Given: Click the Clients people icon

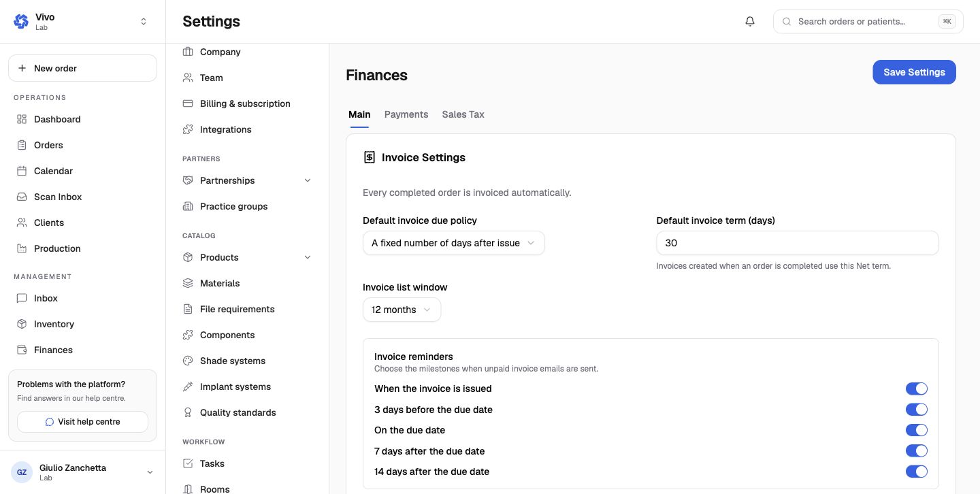Looking at the screenshot, I should [22, 223].
